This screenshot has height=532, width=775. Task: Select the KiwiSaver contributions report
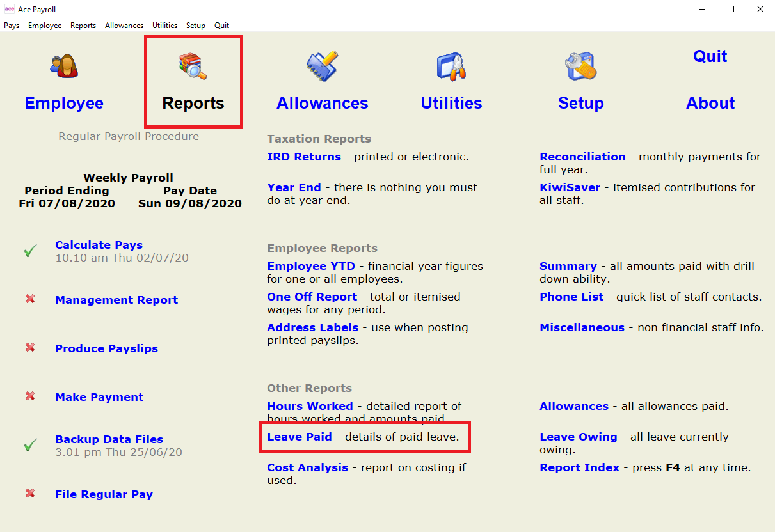click(570, 187)
